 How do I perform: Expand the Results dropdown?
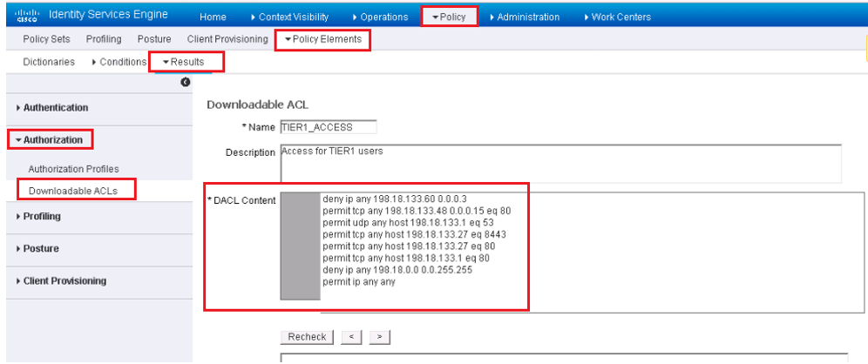coord(183,62)
